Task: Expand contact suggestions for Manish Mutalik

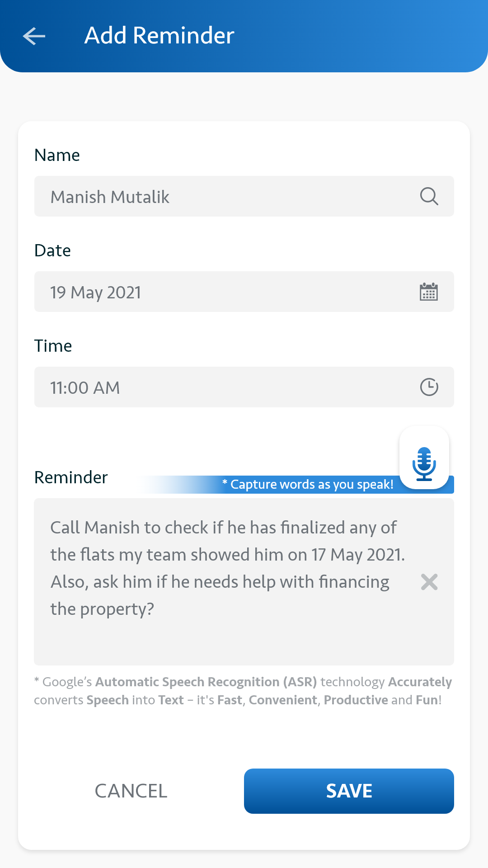Action: (x=428, y=196)
